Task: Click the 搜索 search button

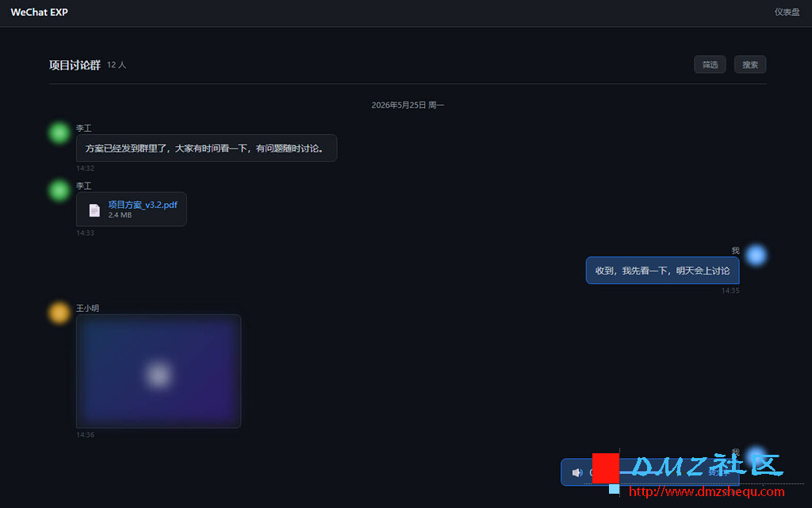Action: (x=750, y=64)
